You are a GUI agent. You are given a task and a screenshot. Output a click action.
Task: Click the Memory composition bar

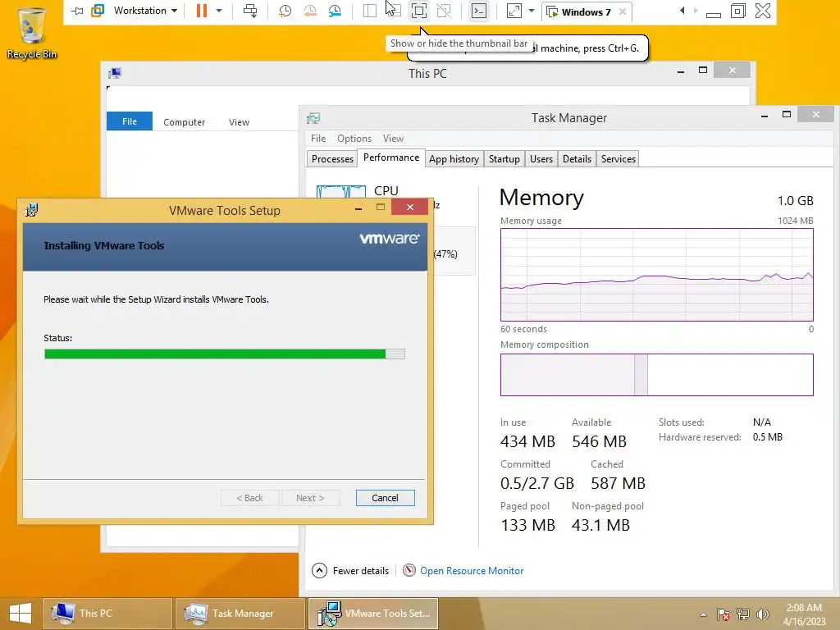point(657,375)
